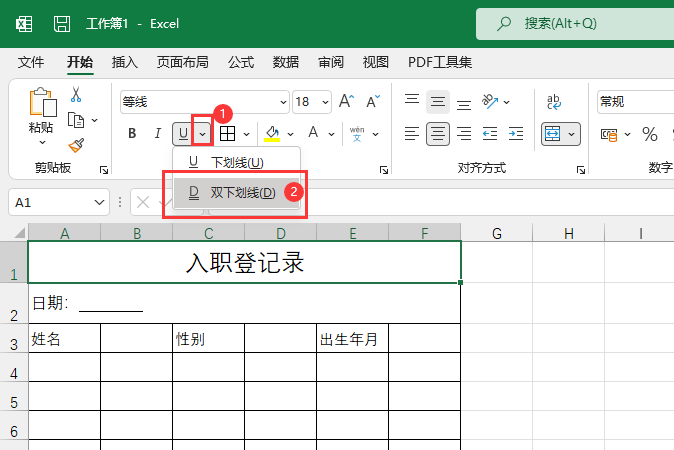Click the cell containing 姓名

tap(64, 339)
